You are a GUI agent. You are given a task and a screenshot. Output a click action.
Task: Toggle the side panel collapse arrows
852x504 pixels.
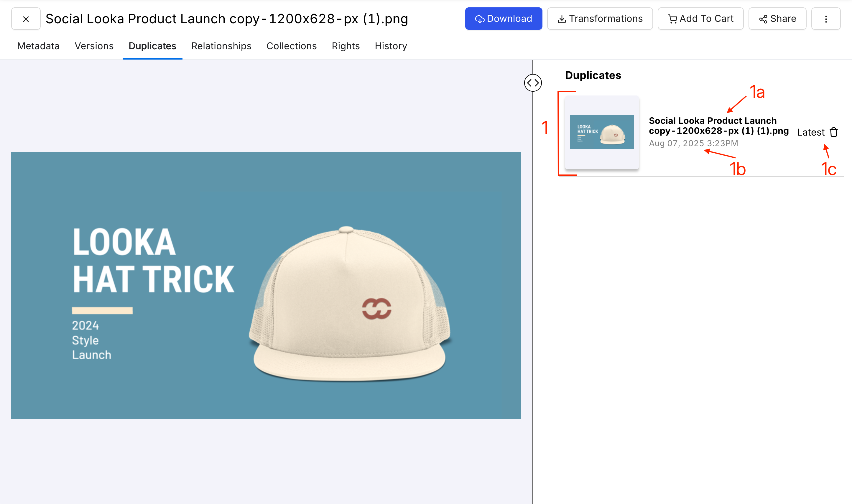pyautogui.click(x=533, y=83)
